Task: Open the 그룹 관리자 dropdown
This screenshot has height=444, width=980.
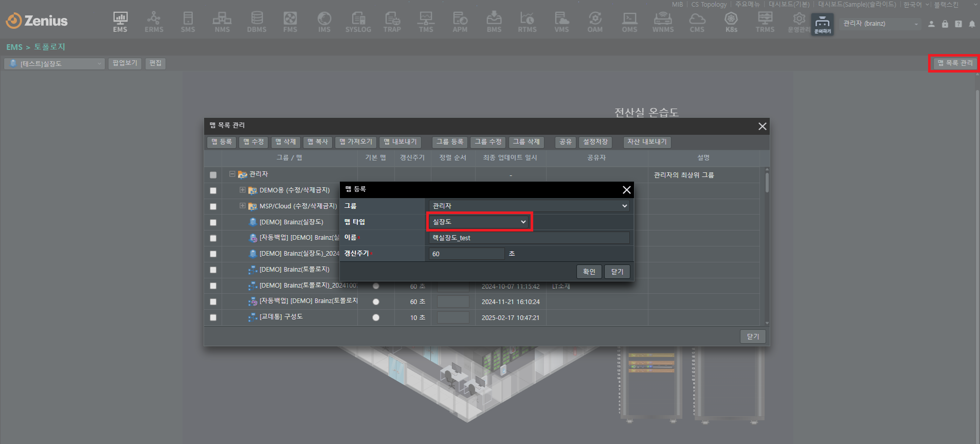Action: (x=530, y=206)
